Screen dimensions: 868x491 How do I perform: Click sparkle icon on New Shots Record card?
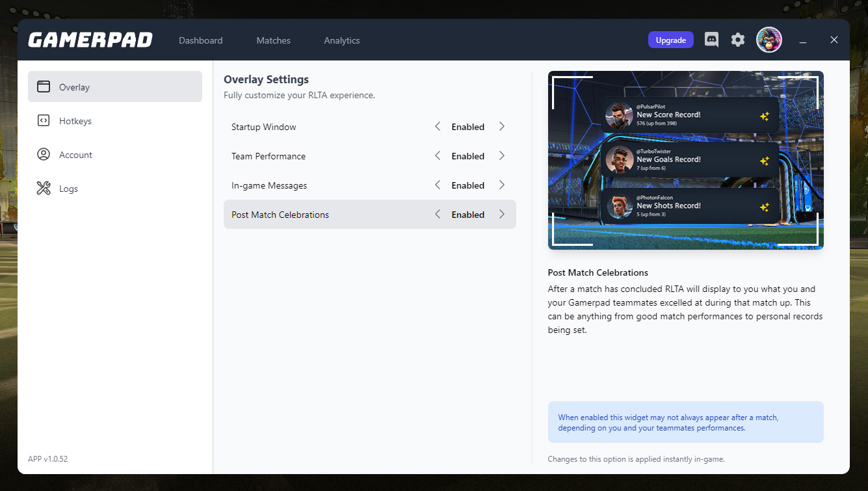[x=765, y=207]
